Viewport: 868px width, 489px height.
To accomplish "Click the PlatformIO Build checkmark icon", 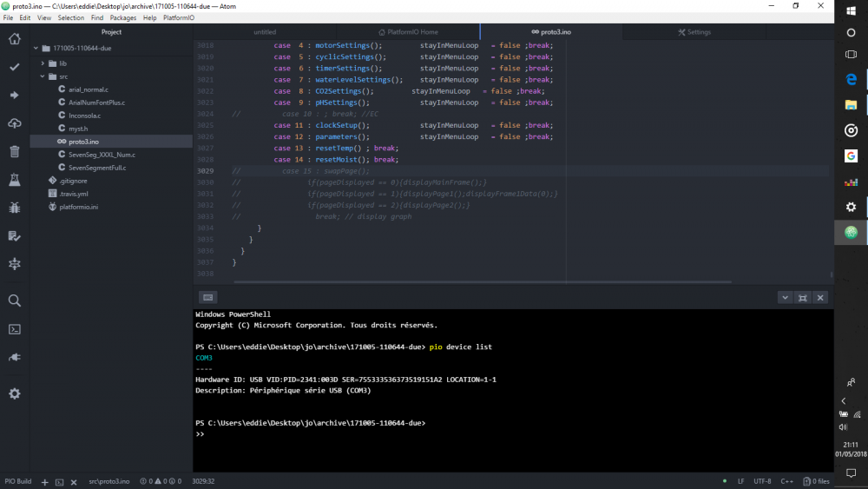I will click(x=15, y=67).
